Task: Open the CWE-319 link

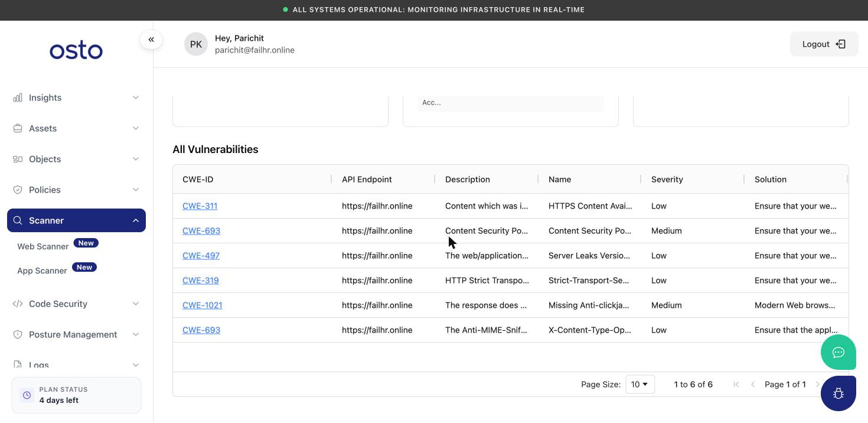Action: coord(200,281)
